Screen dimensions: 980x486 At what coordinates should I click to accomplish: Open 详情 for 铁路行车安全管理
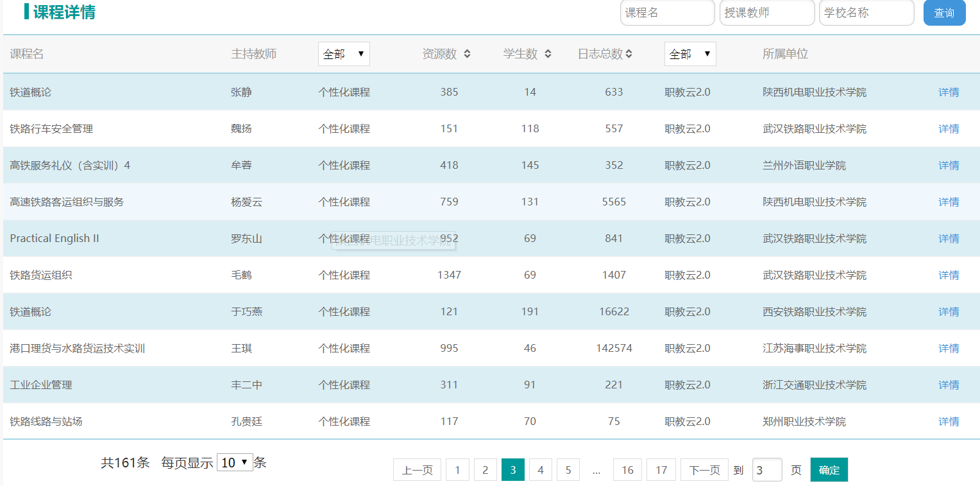pyautogui.click(x=949, y=129)
